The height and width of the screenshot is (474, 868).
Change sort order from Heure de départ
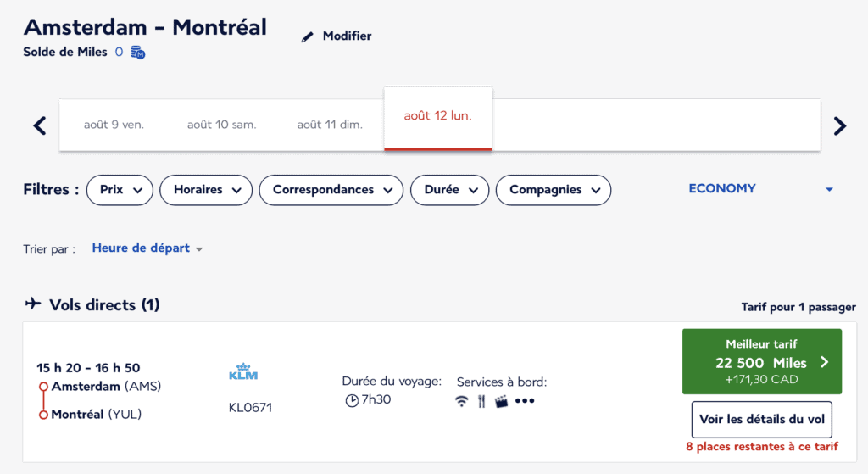(147, 248)
